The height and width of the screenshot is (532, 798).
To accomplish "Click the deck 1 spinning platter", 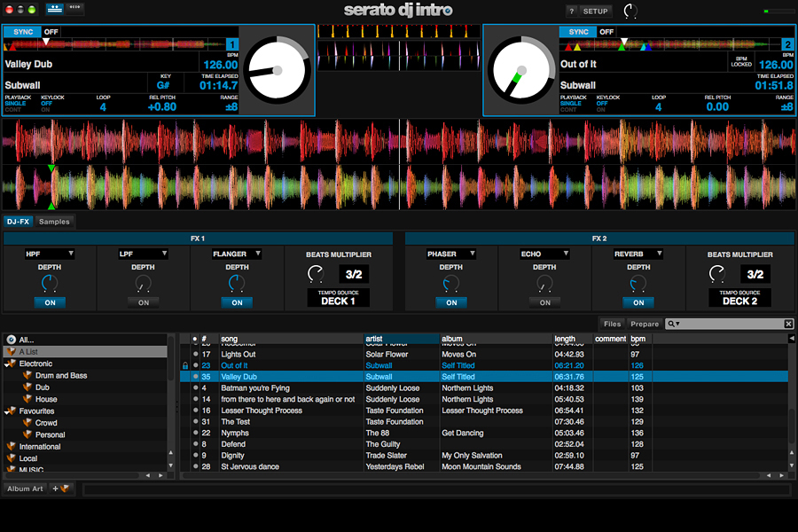I will click(x=277, y=70).
